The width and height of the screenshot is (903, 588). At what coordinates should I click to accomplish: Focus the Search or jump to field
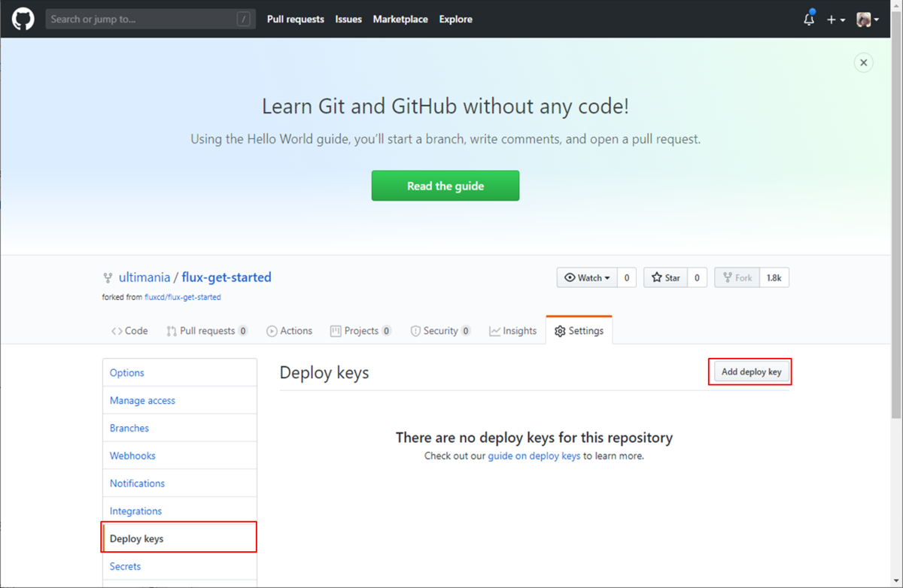150,19
